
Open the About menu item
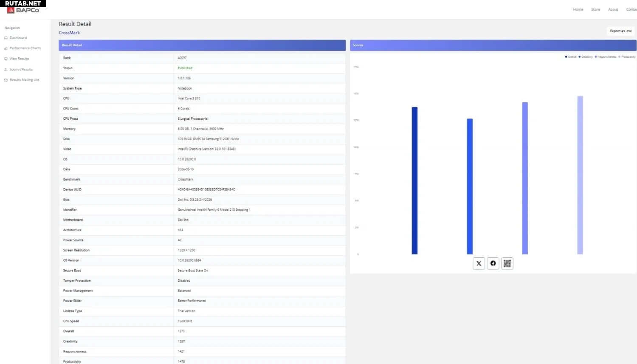(613, 9)
